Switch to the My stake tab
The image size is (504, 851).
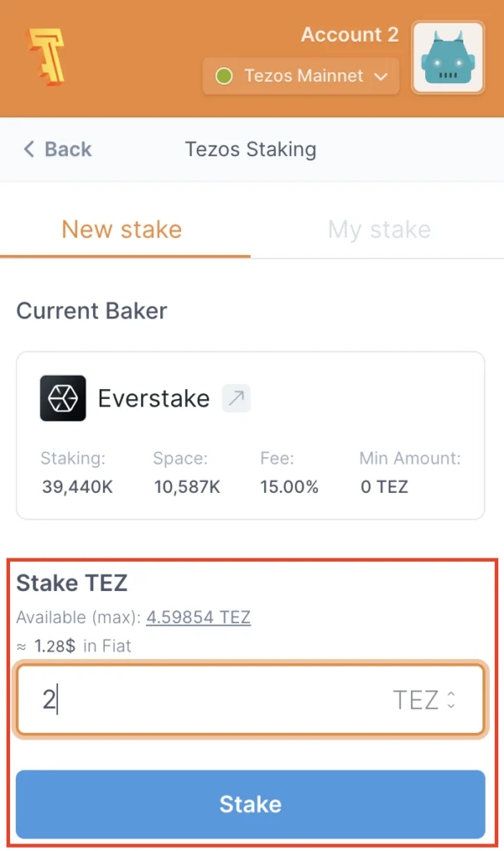click(379, 229)
